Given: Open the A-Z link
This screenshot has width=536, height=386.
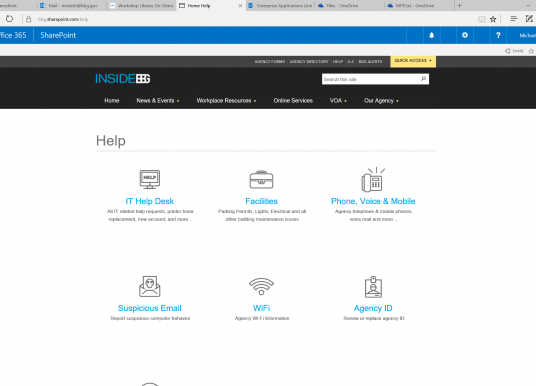Looking at the screenshot, I should click(351, 62).
